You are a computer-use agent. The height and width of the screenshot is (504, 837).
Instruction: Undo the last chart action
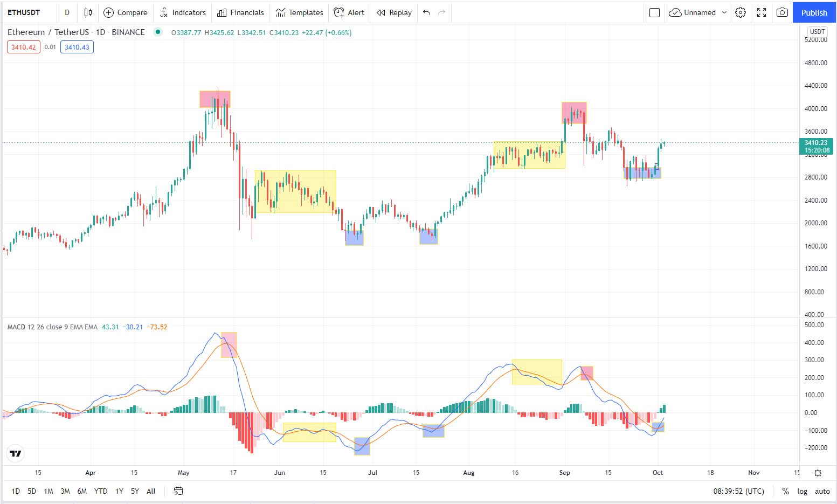tap(426, 12)
